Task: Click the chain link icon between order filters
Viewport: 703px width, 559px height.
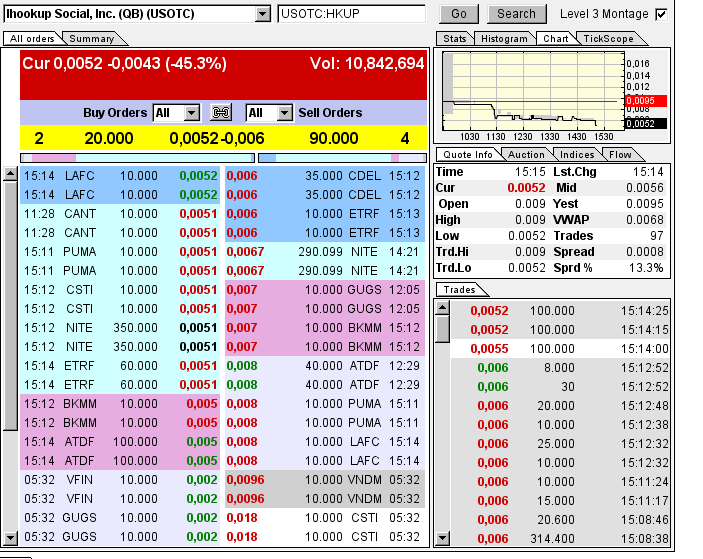Action: tap(221, 113)
